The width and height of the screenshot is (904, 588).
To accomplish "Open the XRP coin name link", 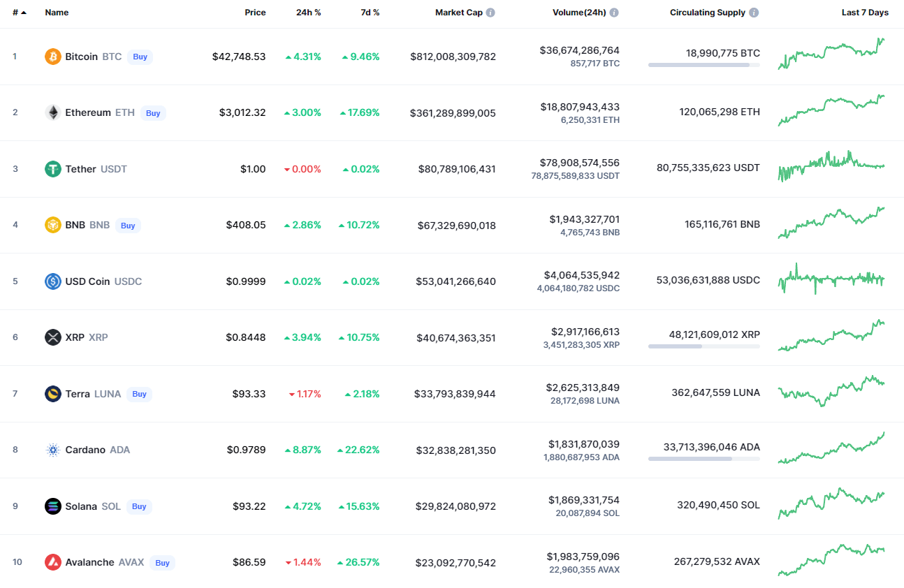I will coord(75,337).
